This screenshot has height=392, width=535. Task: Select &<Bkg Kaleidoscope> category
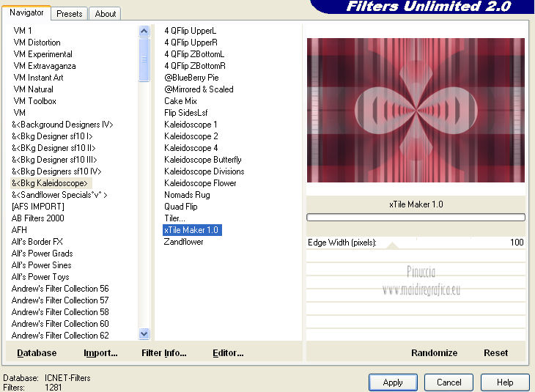coord(50,183)
